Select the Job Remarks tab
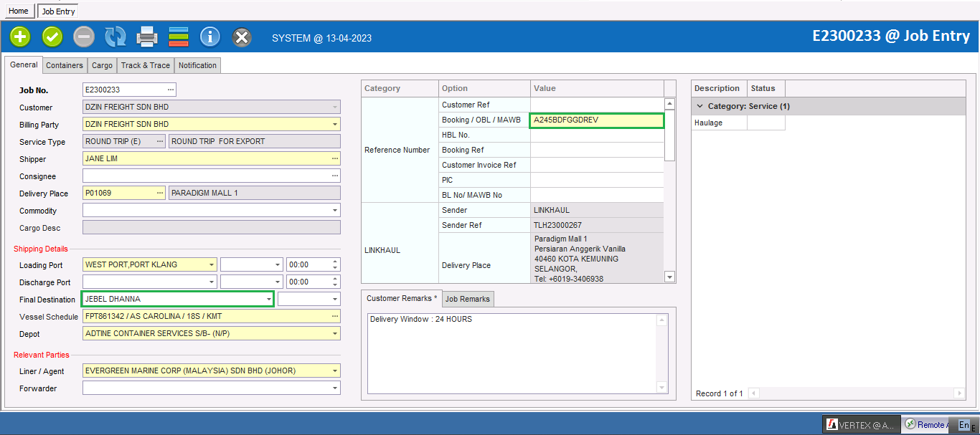 point(467,299)
